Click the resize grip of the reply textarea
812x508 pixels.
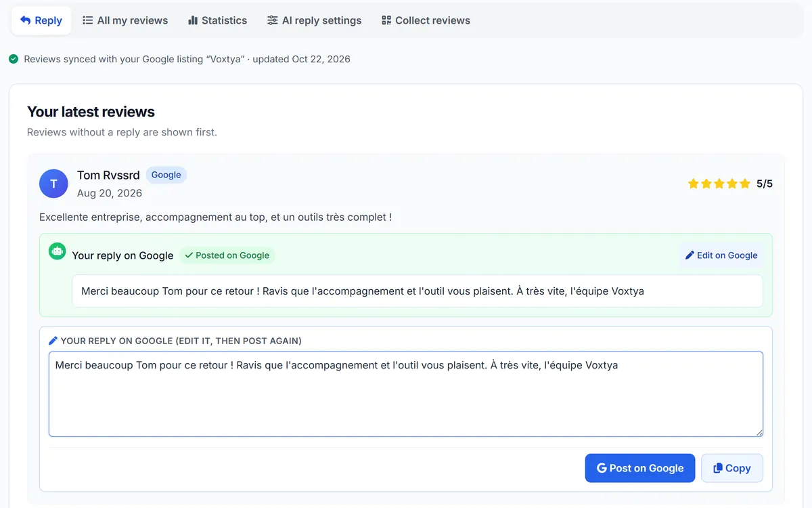[x=759, y=432]
